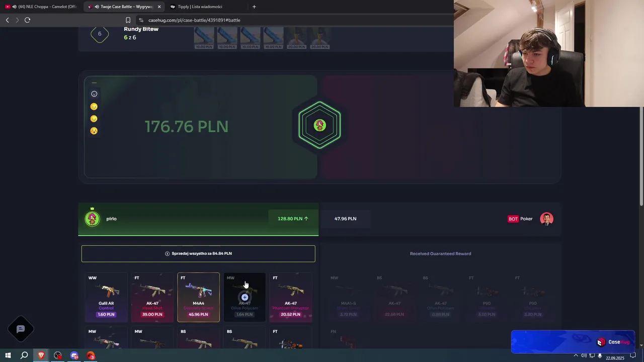Open pirlo's player avatar
The height and width of the screenshot is (362, 644).
click(x=92, y=219)
